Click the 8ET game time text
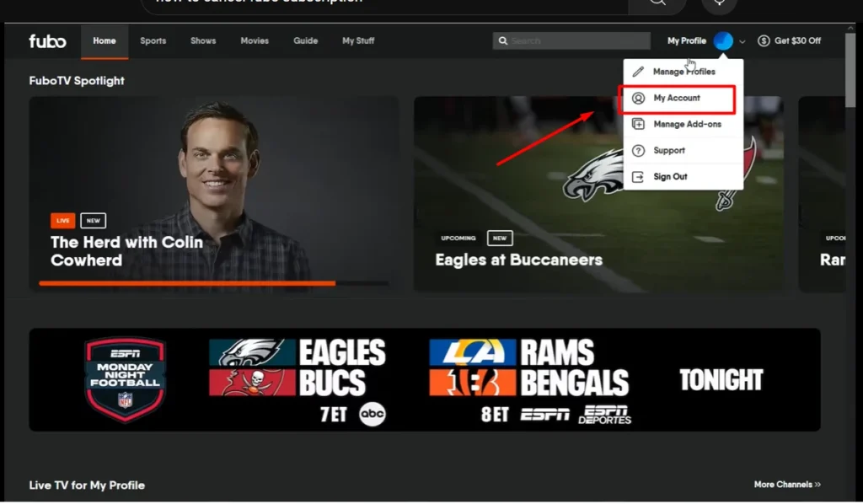The image size is (863, 504). 494,415
